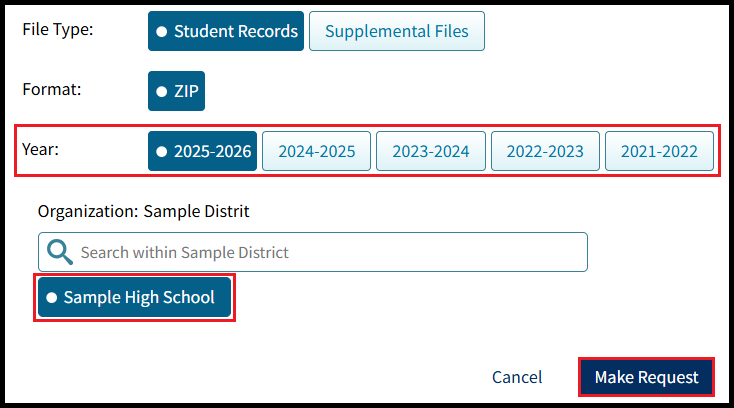Toggle the Sample High School organization

tap(135, 297)
